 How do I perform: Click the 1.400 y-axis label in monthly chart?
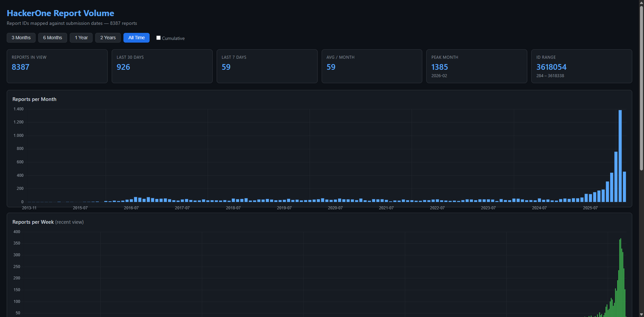click(18, 109)
